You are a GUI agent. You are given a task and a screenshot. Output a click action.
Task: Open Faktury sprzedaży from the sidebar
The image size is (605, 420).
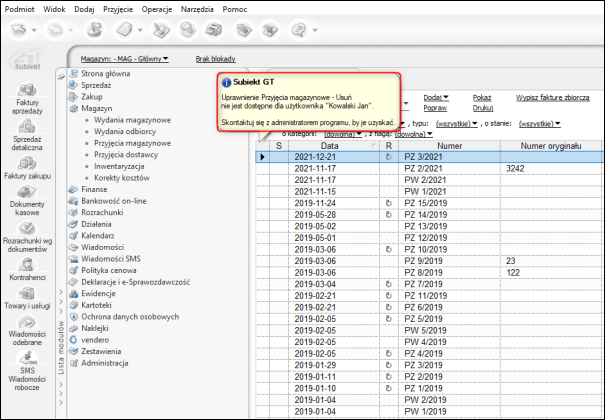(29, 98)
